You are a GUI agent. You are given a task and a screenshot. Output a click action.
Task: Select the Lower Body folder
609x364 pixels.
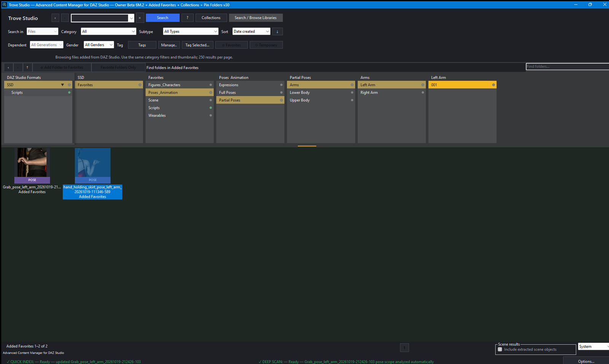tap(321, 92)
